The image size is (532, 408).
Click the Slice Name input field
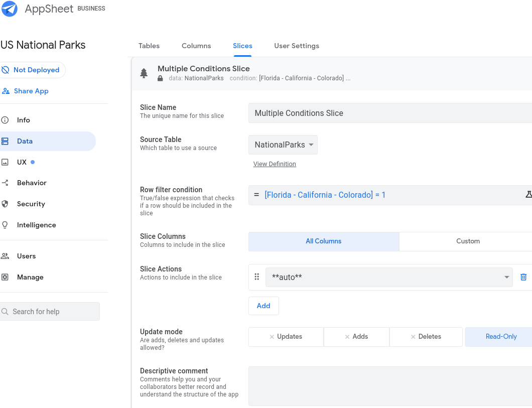[390, 113]
